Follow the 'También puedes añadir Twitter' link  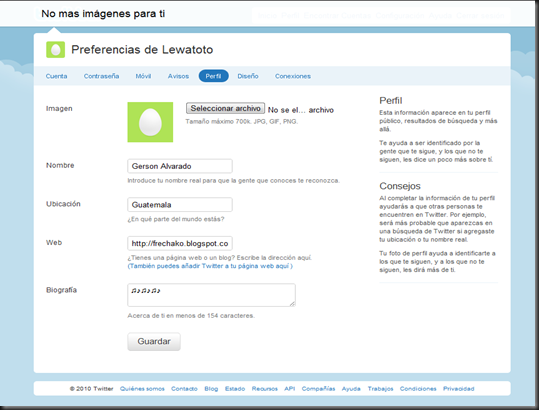coord(210,266)
